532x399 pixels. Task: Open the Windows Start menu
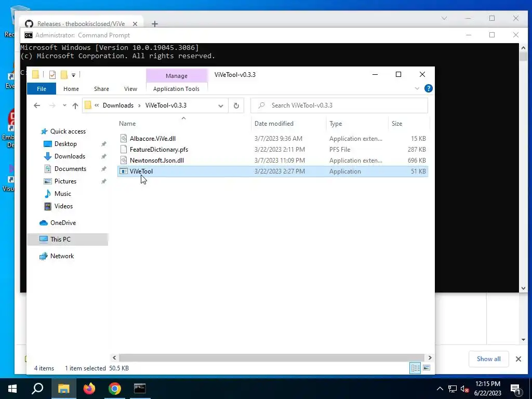coord(12,389)
